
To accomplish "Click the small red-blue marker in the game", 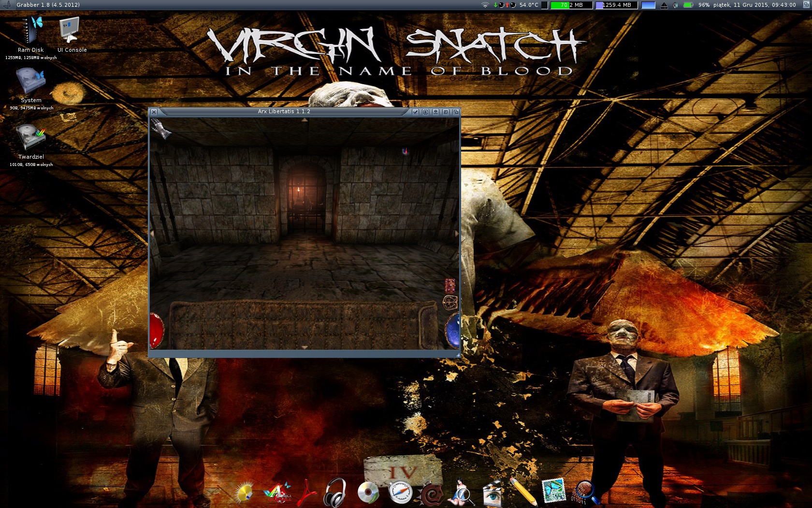I will click(405, 151).
